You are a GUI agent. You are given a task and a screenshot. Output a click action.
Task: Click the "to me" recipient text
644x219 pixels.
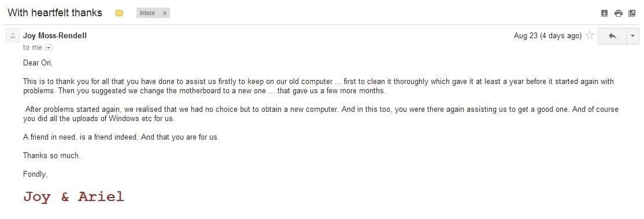pos(32,48)
